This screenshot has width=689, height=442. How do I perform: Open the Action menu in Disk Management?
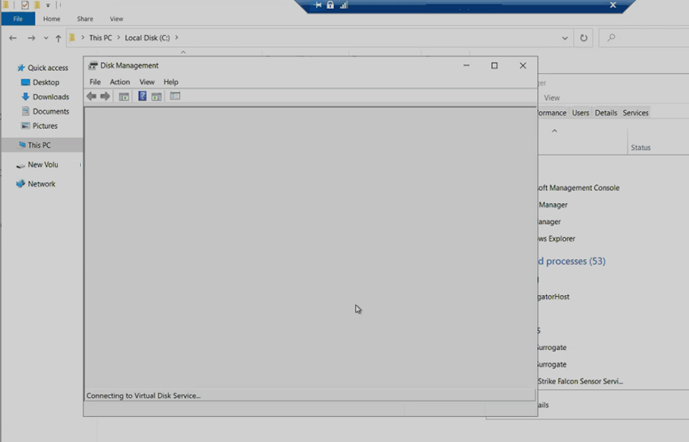pos(120,82)
